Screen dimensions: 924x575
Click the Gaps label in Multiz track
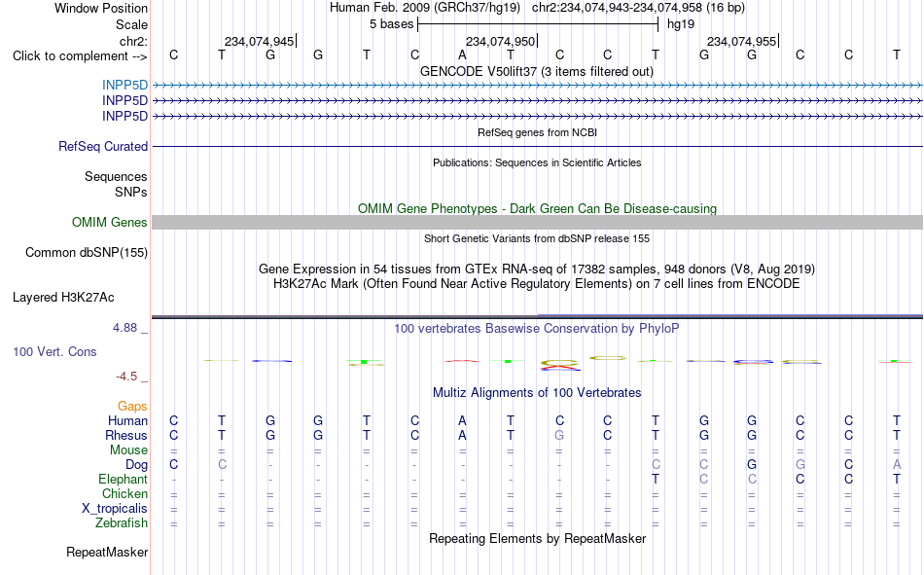132,406
